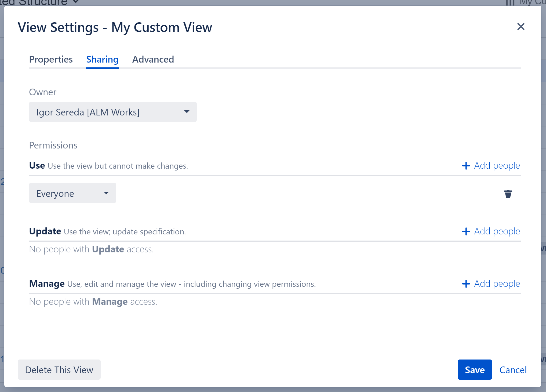546x392 pixels.
Task: Open the Everyone permission selector
Action: pos(72,193)
